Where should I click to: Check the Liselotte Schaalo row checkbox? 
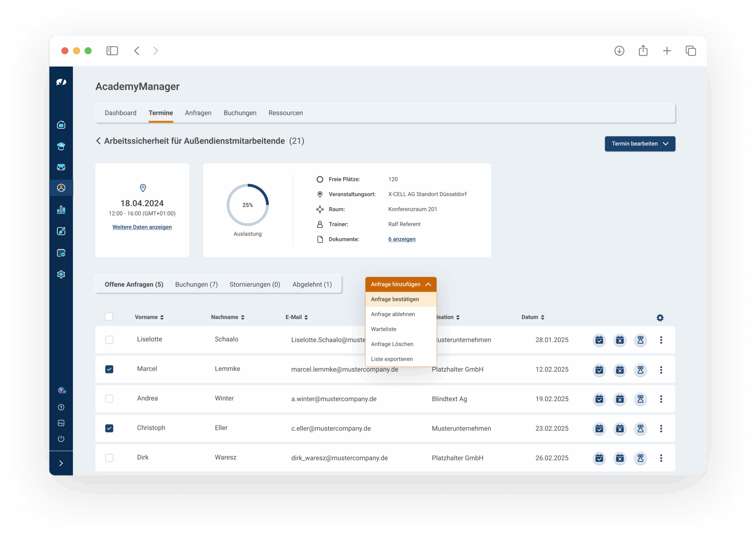tap(109, 340)
